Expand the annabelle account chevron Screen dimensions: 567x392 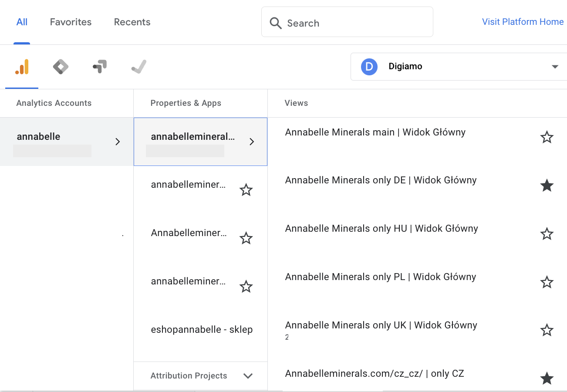[x=117, y=142]
